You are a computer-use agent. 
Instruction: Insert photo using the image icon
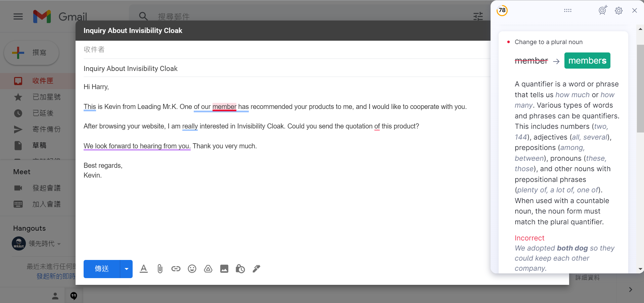(224, 269)
